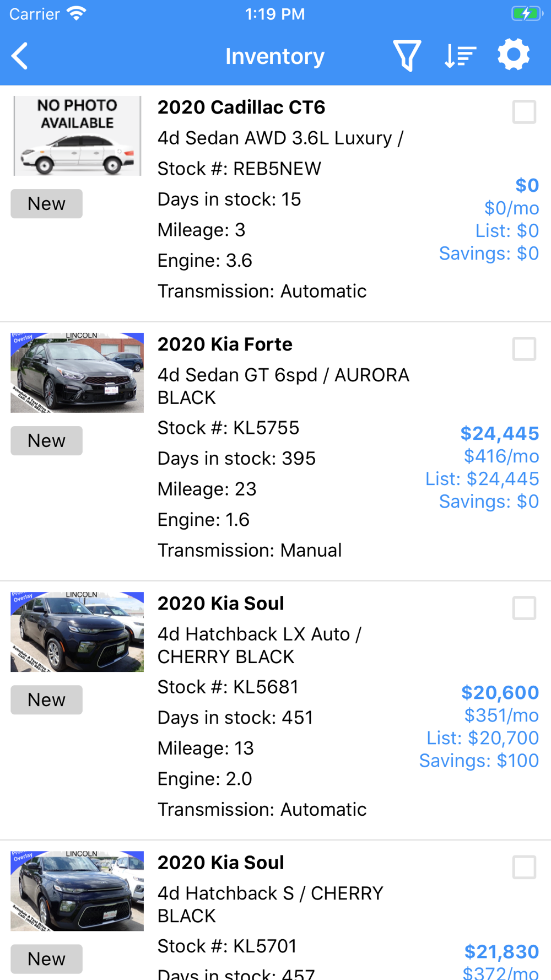Tap the $20,600 Kia Soul price

500,692
